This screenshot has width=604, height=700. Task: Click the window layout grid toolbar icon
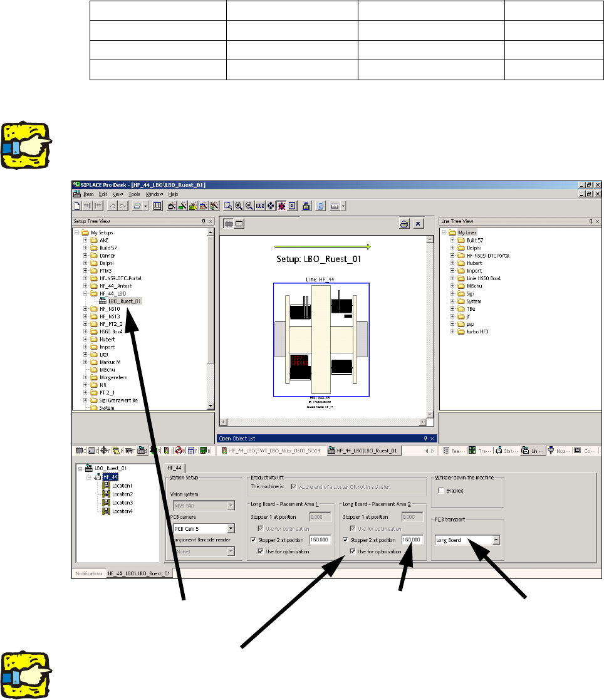click(157, 206)
